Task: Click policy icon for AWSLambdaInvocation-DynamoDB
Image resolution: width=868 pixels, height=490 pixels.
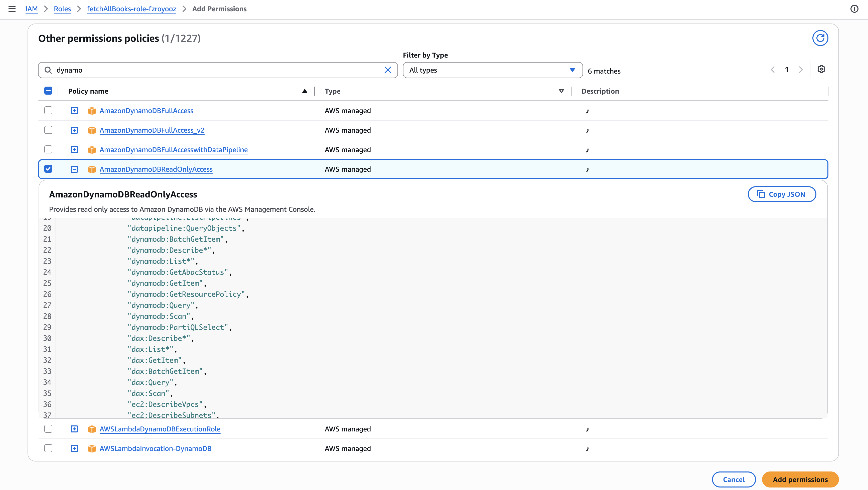Action: 92,448
